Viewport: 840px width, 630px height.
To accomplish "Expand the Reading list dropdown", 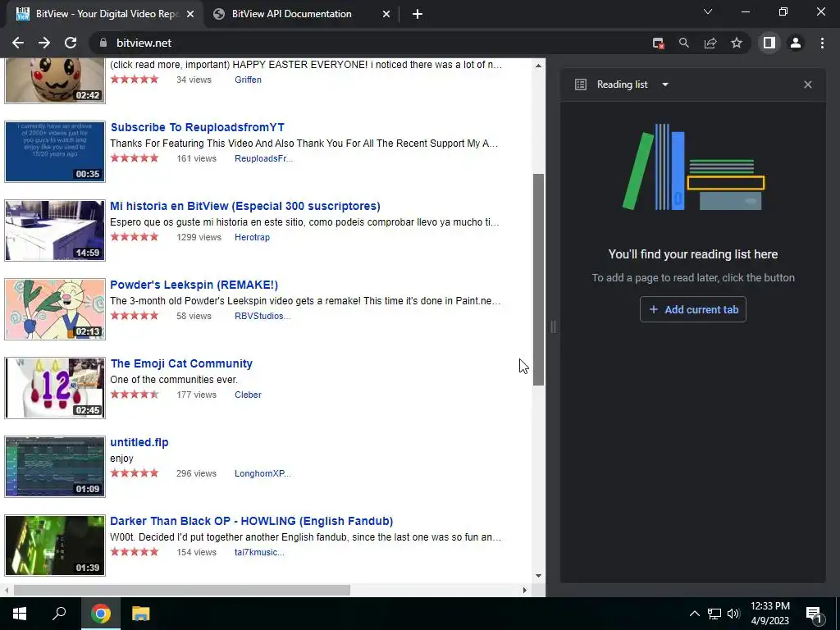I will point(664,84).
